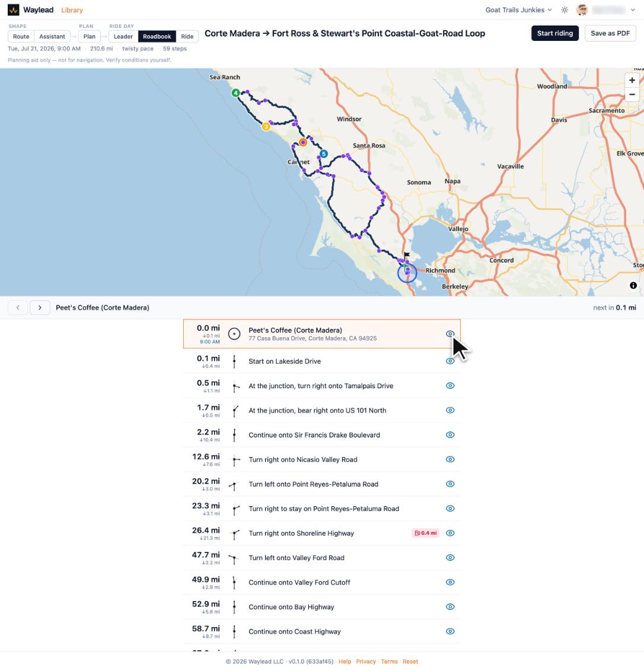Viewport: 644px width, 671px height.
Task: Select step 'Turn right to stay on Point Reyes-Petaluma Road'
Action: (322, 509)
